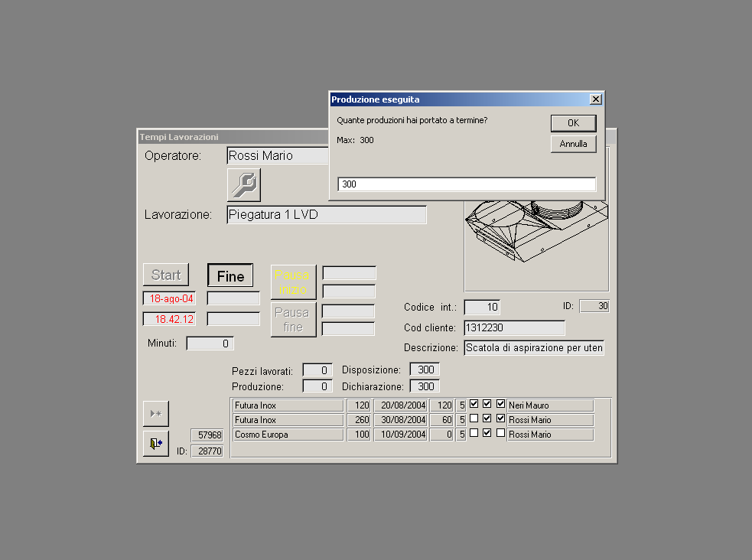
Task: Toggle first checkbox in Neri Mauro row
Action: pyautogui.click(x=474, y=404)
